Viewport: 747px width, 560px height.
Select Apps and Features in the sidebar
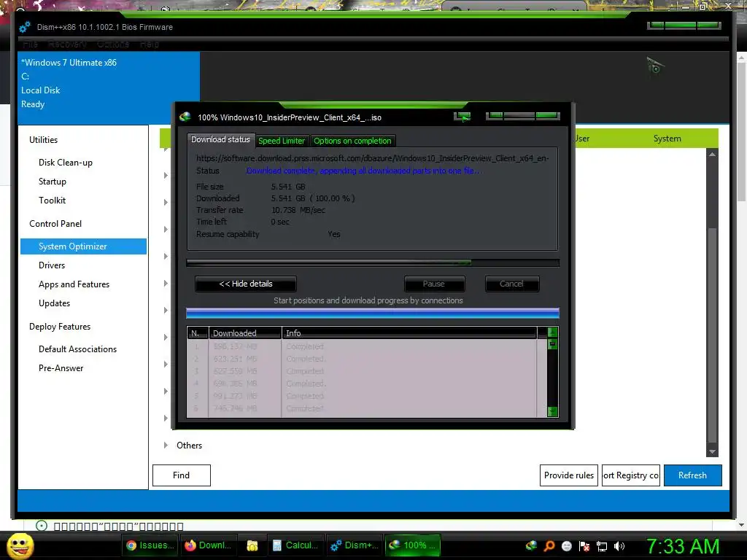tap(74, 284)
